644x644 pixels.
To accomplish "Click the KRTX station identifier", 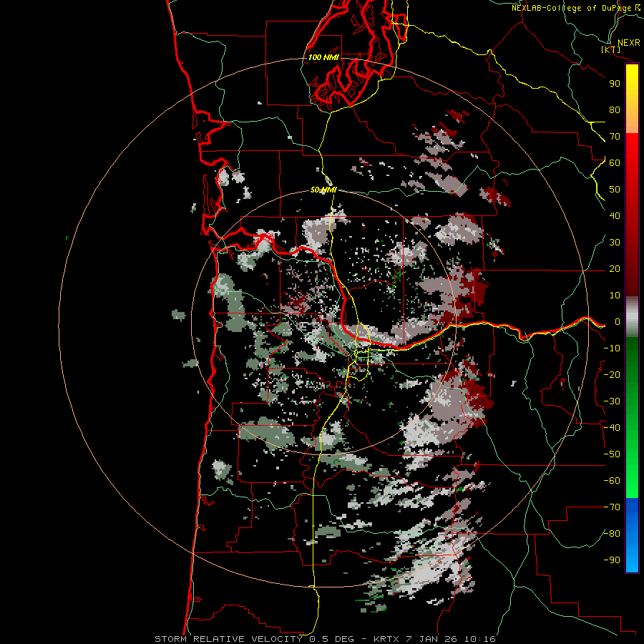I will click(x=386, y=639).
